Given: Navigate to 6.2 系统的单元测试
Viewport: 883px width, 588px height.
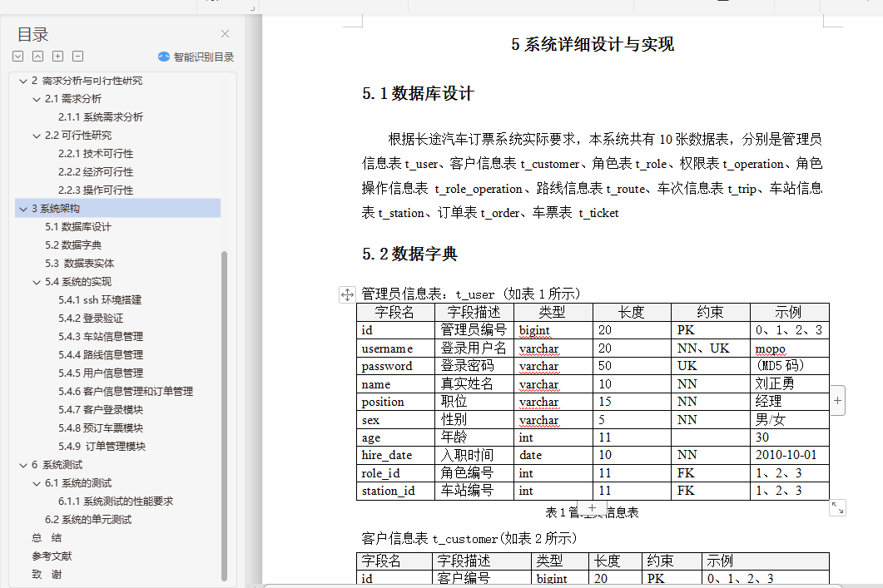Looking at the screenshot, I should point(88,519).
